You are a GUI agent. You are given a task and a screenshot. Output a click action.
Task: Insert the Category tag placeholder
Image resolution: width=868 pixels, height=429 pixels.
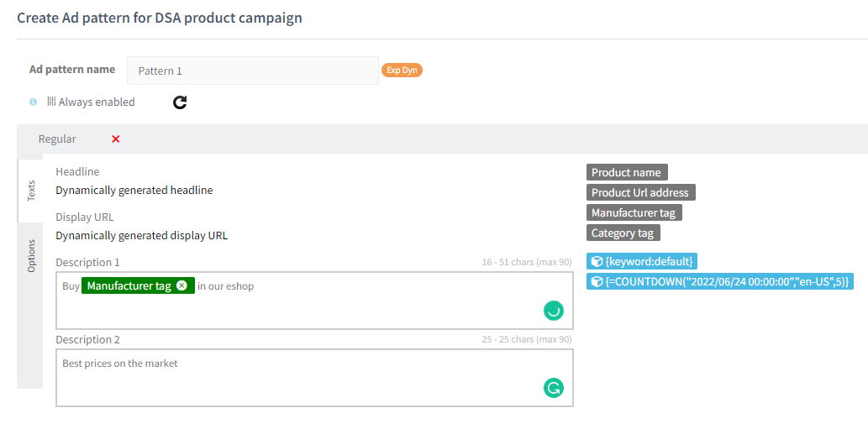pos(623,233)
